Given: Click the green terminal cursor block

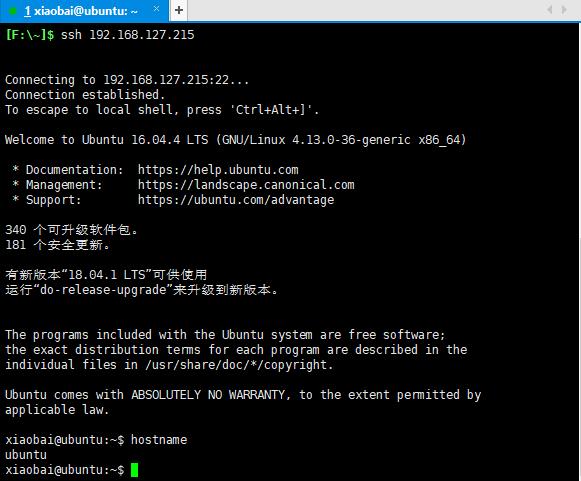Looking at the screenshot, I should [134, 470].
